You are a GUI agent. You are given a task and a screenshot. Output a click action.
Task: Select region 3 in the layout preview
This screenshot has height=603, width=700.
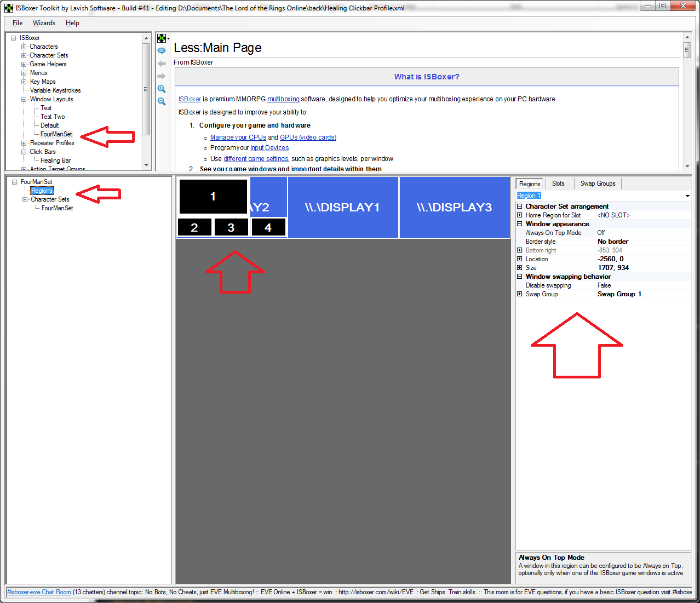coord(231,227)
